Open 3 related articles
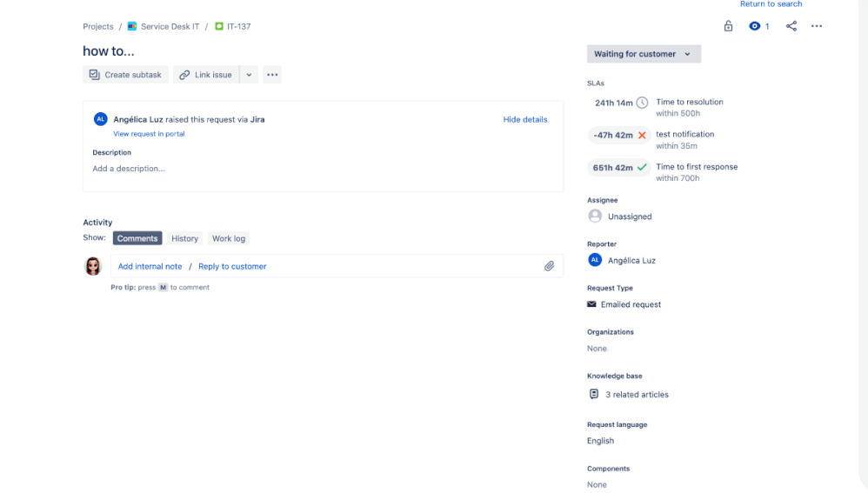Screen dimensions: 868x493 (x=638, y=395)
